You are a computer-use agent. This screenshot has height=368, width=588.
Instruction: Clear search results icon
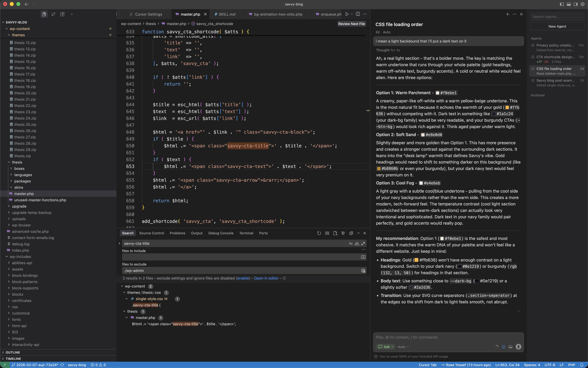[327, 233]
